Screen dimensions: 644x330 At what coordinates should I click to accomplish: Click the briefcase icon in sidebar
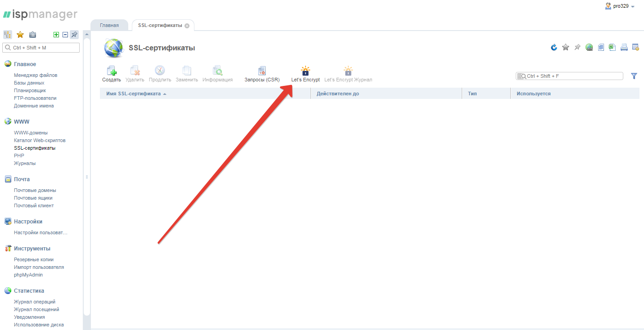point(32,35)
